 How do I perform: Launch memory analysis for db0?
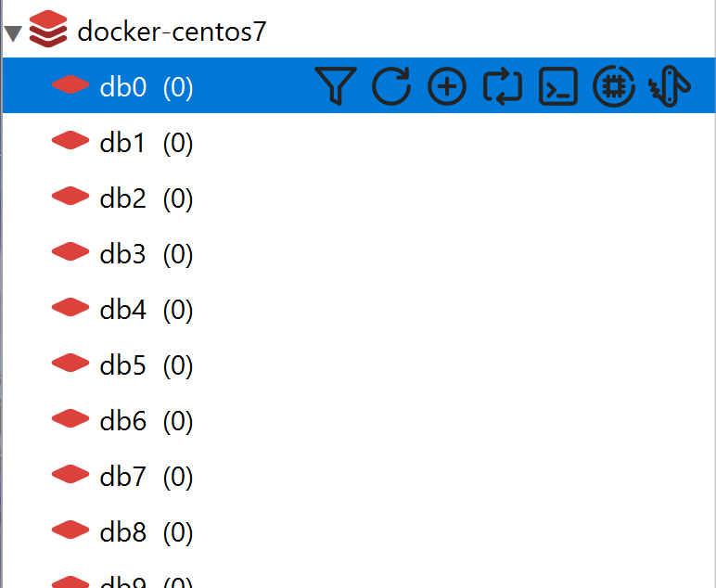pyautogui.click(x=614, y=86)
